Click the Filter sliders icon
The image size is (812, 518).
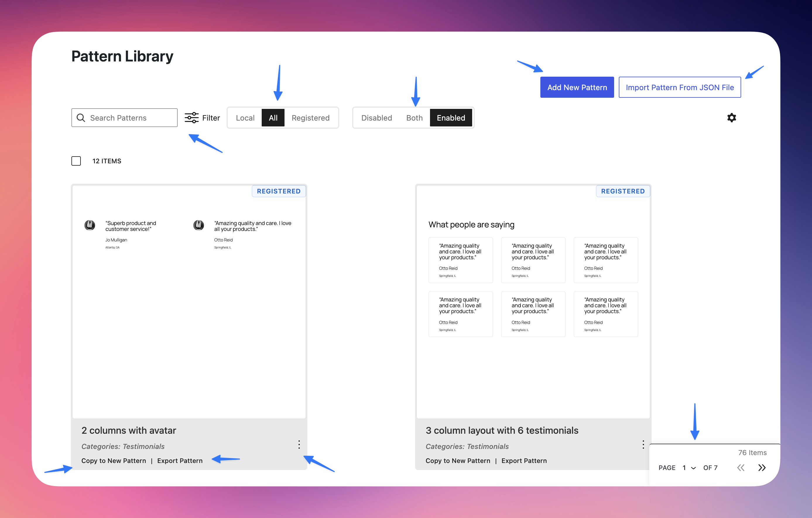[191, 118]
